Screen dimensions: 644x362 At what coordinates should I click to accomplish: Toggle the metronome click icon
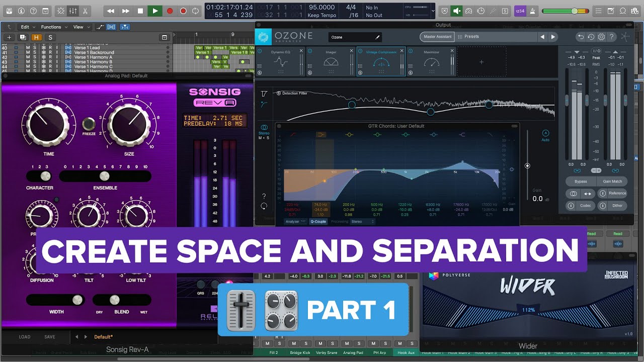click(532, 11)
